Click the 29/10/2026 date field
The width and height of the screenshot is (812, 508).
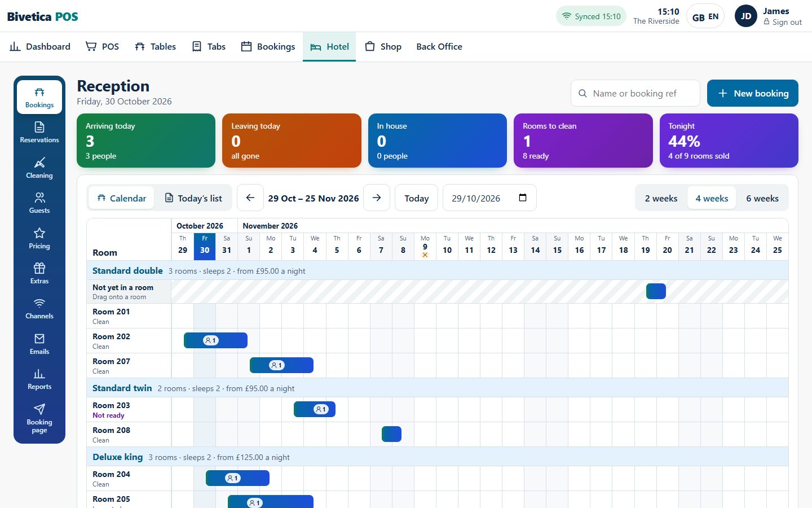click(489, 198)
